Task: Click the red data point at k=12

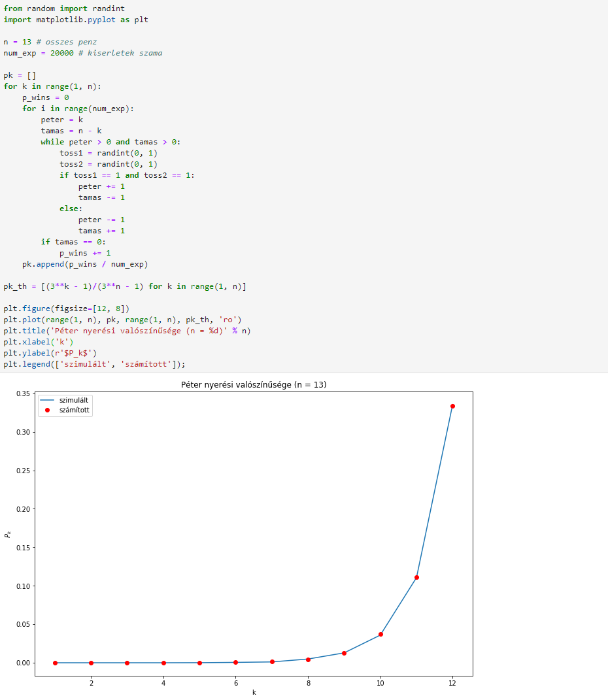Action: coord(452,407)
